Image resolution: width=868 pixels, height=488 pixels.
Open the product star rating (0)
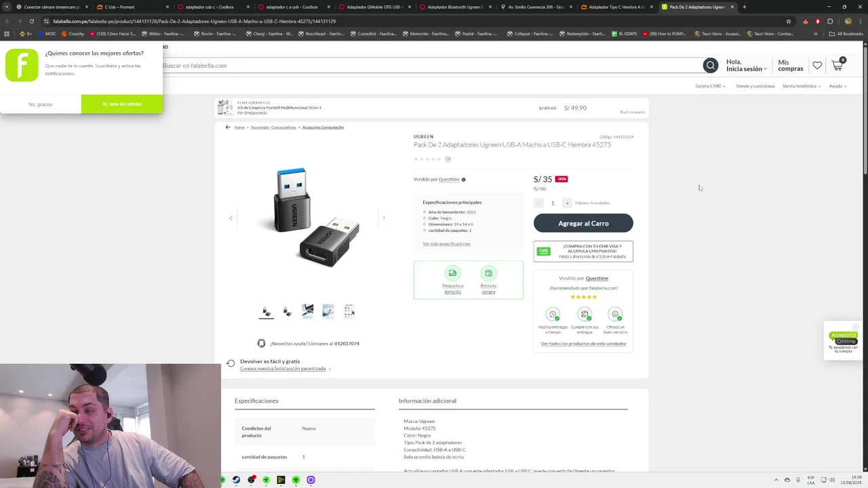click(432, 159)
